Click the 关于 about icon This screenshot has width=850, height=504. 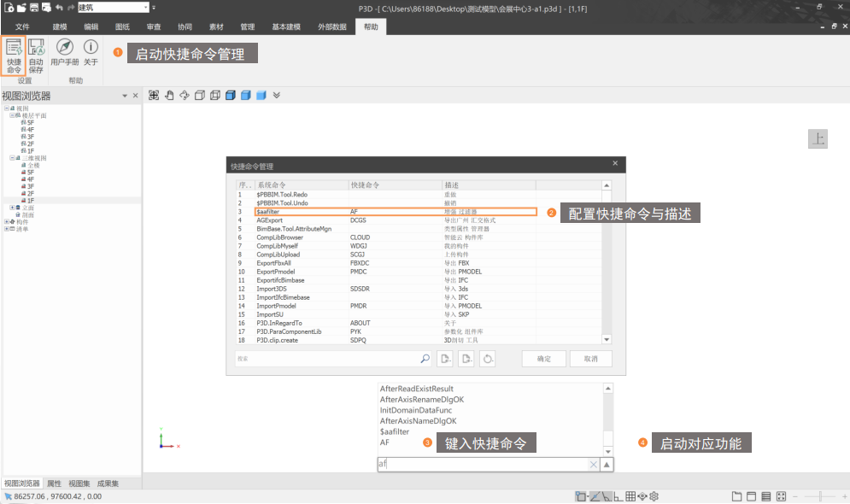tap(91, 52)
